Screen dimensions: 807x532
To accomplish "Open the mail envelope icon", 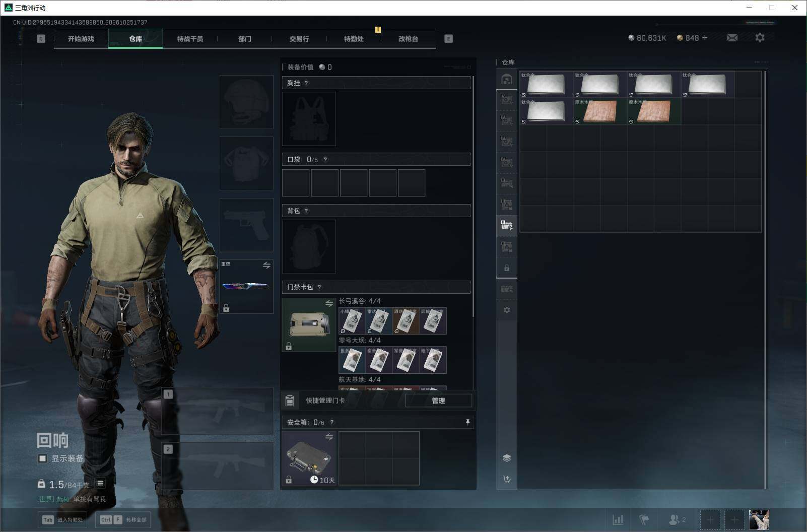I will pos(732,38).
